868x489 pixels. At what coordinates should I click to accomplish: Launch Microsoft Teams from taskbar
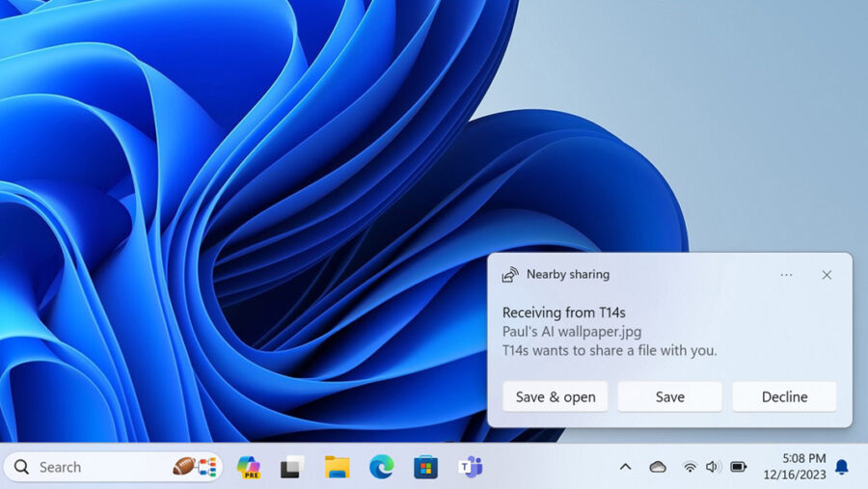pyautogui.click(x=471, y=467)
